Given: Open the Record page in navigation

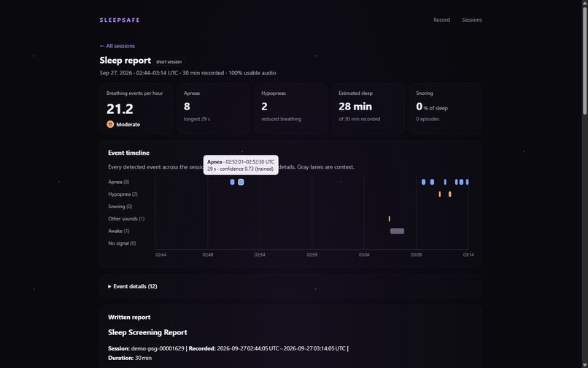Looking at the screenshot, I should [x=441, y=20].
